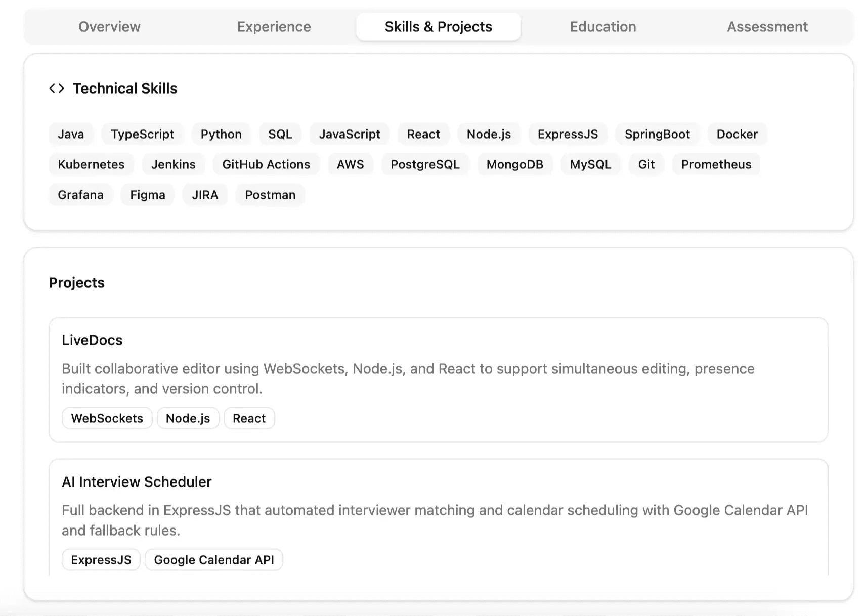
Task: Click the TypeScript skill tag
Action: coord(142,134)
